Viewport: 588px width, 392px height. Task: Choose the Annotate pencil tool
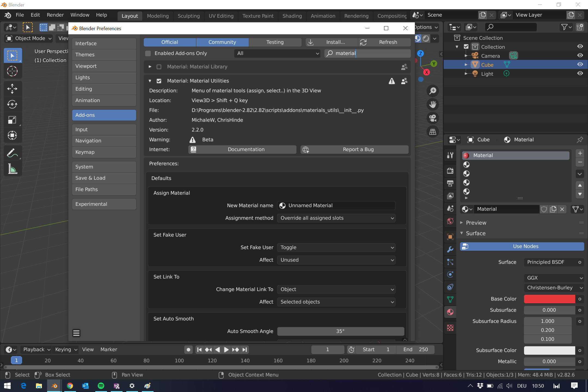click(12, 153)
